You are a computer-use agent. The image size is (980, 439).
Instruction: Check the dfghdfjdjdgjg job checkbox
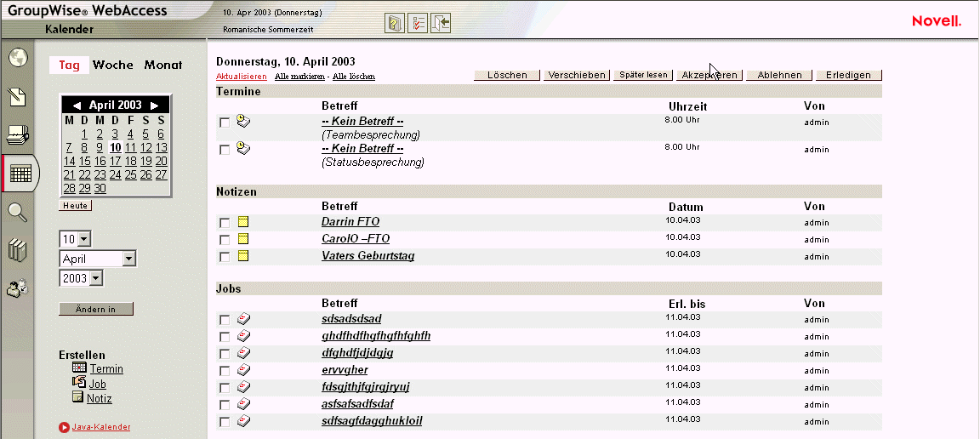coord(225,354)
